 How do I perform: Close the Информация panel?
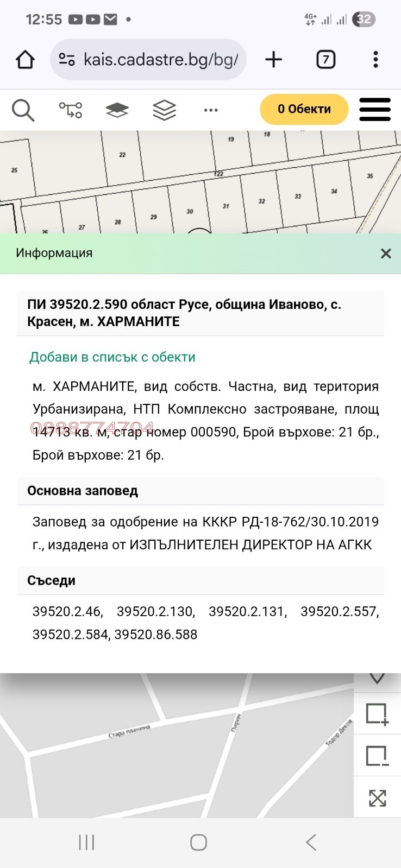pyautogui.click(x=386, y=253)
